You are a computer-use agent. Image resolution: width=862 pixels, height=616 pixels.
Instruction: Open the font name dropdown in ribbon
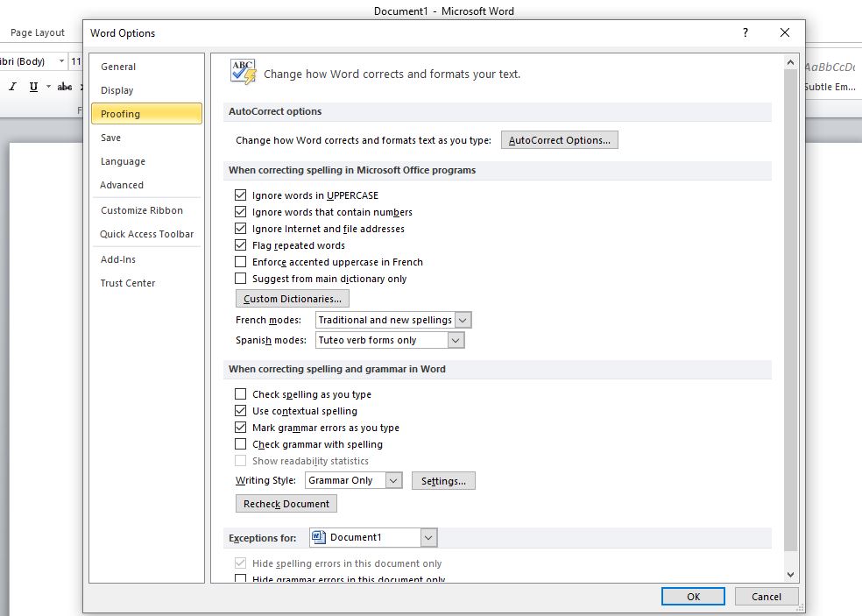tap(61, 61)
